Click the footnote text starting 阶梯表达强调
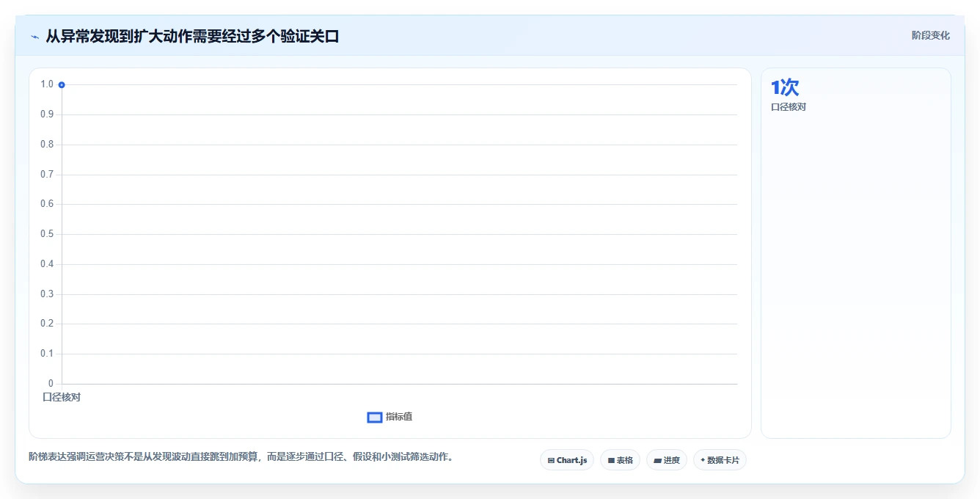 click(241, 457)
